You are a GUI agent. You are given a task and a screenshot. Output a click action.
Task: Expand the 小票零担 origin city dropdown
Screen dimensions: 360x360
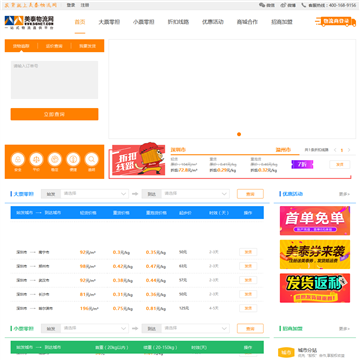click(x=95, y=328)
